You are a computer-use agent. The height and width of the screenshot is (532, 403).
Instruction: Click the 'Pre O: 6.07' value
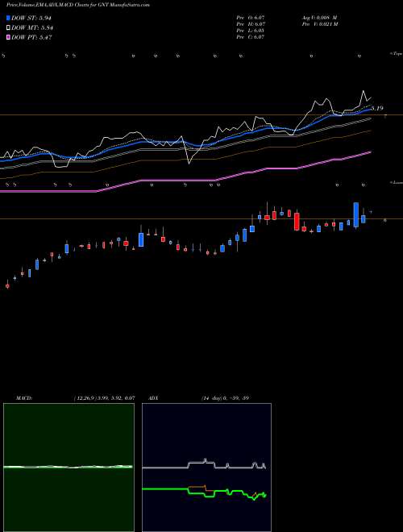click(251, 18)
